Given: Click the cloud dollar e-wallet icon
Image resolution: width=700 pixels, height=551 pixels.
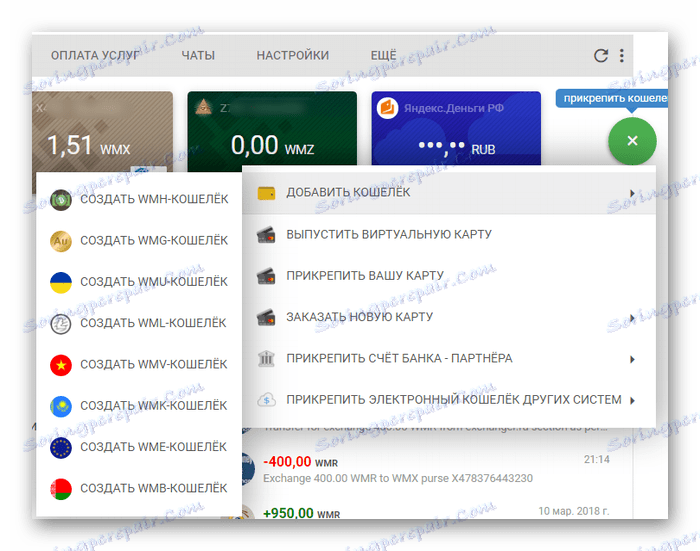Looking at the screenshot, I should tap(266, 400).
